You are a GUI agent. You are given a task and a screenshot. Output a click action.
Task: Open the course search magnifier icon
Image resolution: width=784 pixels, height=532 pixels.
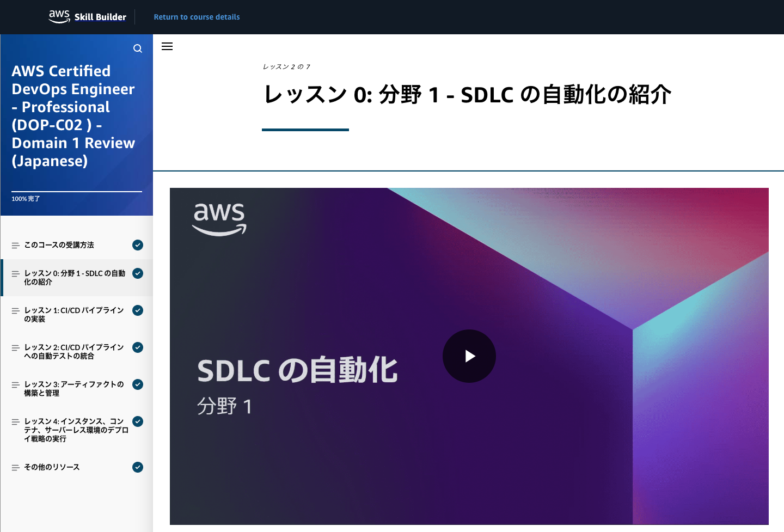(x=138, y=48)
